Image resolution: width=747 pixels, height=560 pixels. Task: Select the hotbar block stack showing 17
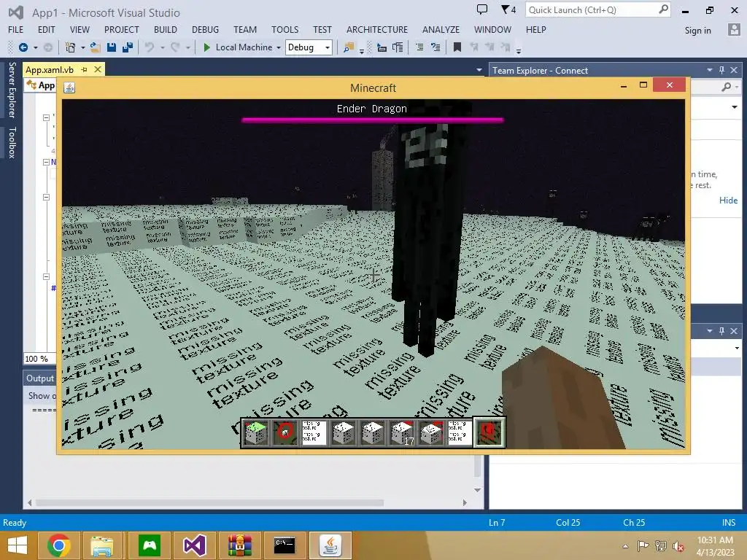point(402,433)
